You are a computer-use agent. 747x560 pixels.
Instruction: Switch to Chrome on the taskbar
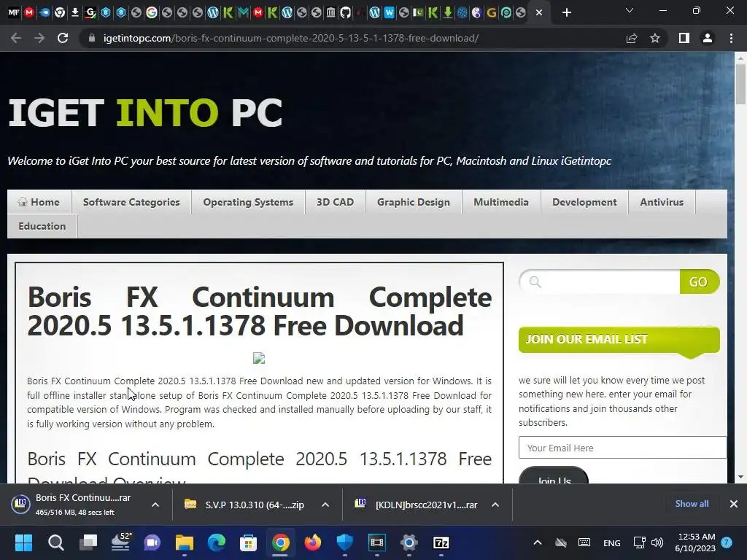pos(281,542)
